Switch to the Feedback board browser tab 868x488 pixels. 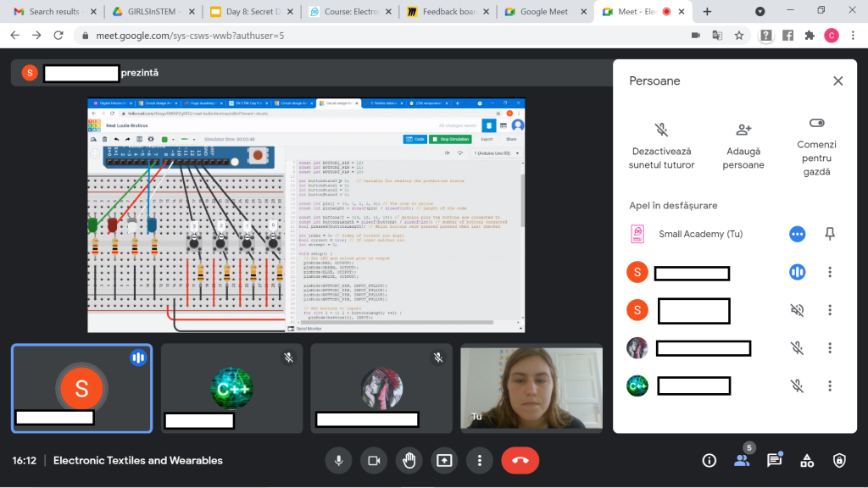click(x=447, y=12)
